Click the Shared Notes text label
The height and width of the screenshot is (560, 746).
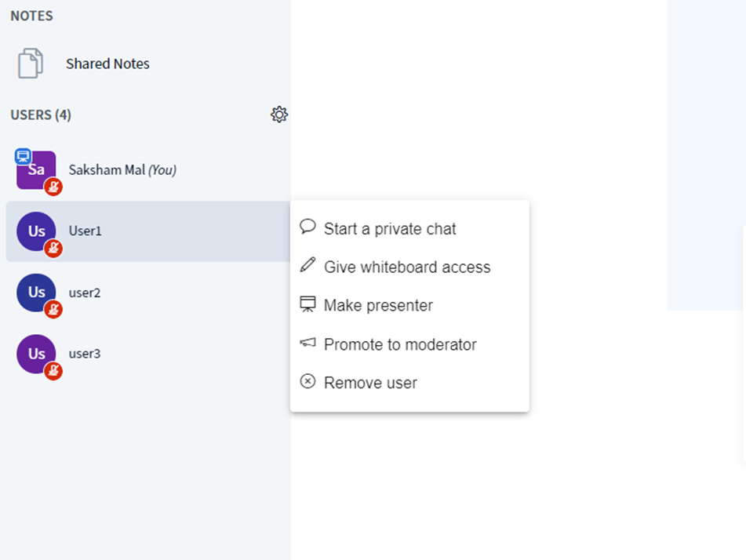point(107,64)
